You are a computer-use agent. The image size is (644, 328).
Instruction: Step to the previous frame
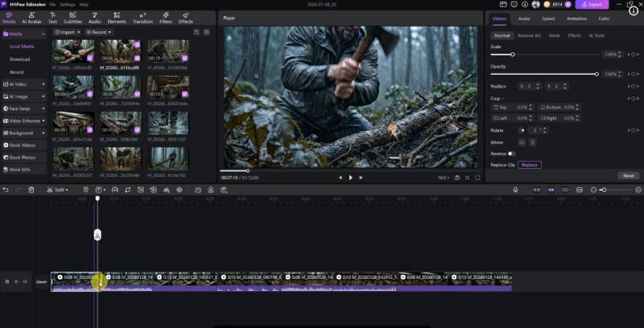[340, 178]
